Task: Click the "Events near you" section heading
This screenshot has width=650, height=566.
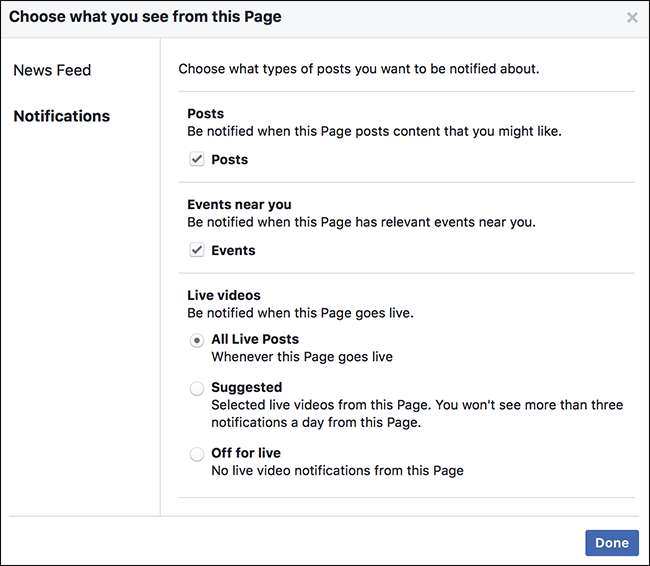Action: pos(239,205)
